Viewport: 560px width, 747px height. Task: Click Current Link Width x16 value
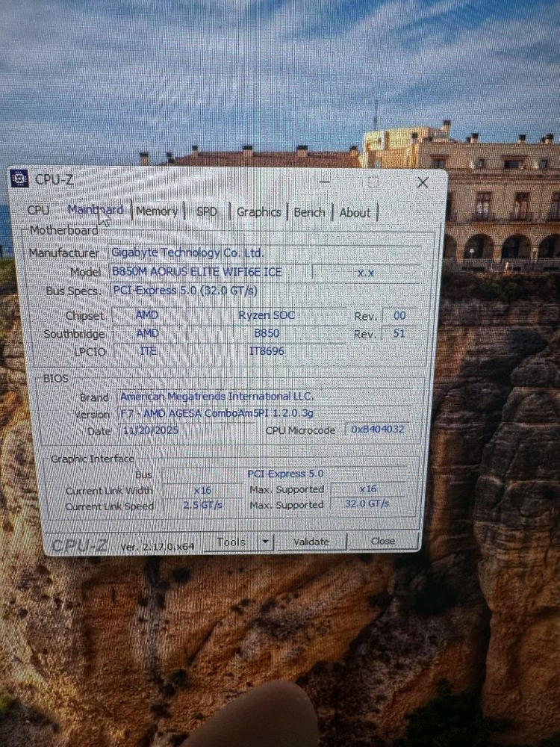[x=202, y=490]
